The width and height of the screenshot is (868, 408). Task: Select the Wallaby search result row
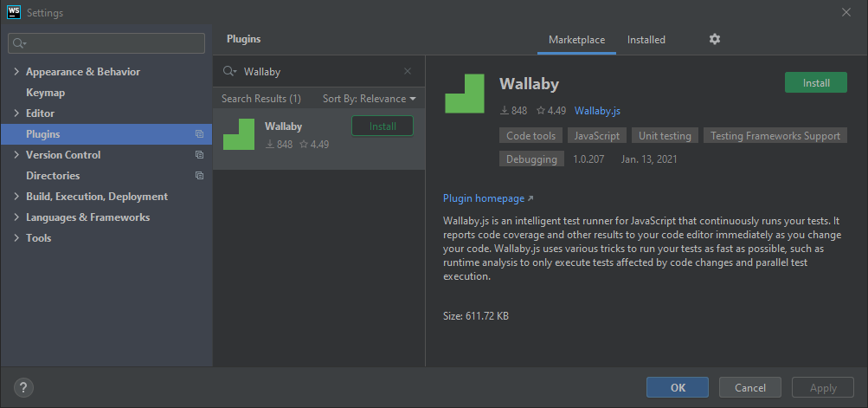point(318,139)
